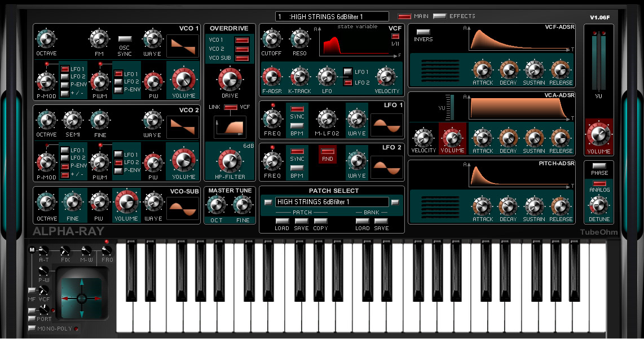Toggle VCF LFO 2 source switch
This screenshot has height=339, width=644.
tap(348, 82)
